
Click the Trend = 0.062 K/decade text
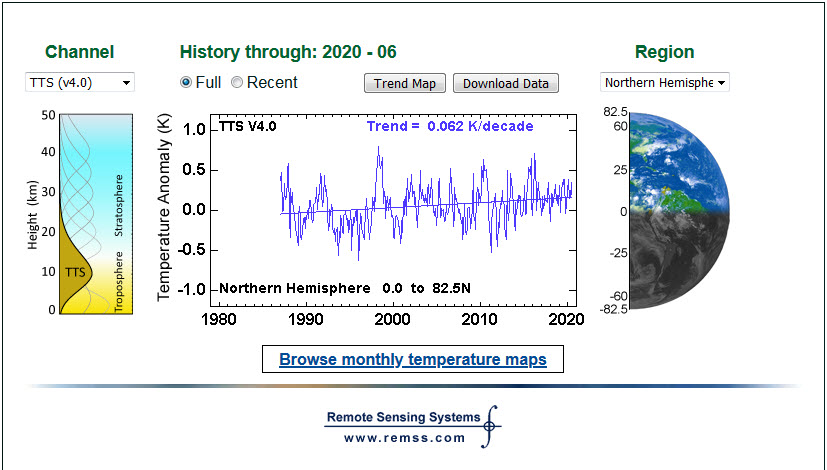coord(450,127)
